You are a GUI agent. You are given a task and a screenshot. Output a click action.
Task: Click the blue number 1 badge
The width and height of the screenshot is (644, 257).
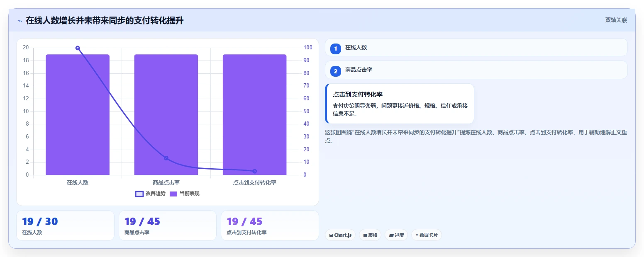click(x=336, y=49)
